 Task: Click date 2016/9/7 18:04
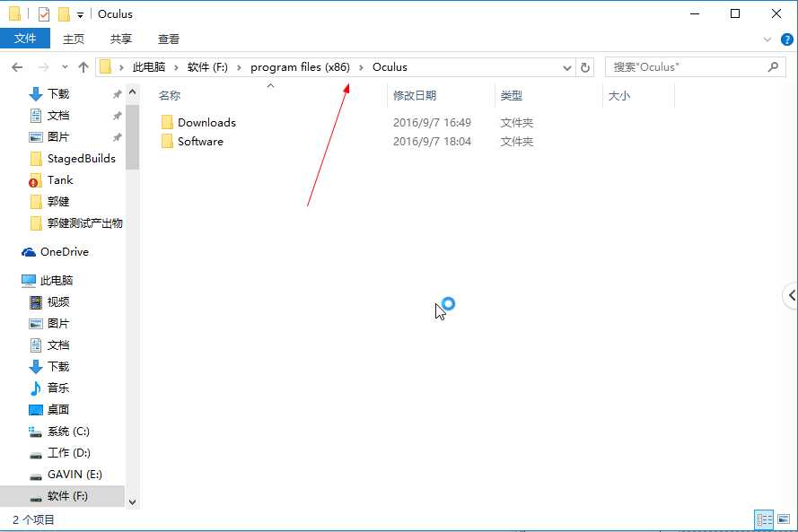pos(432,142)
